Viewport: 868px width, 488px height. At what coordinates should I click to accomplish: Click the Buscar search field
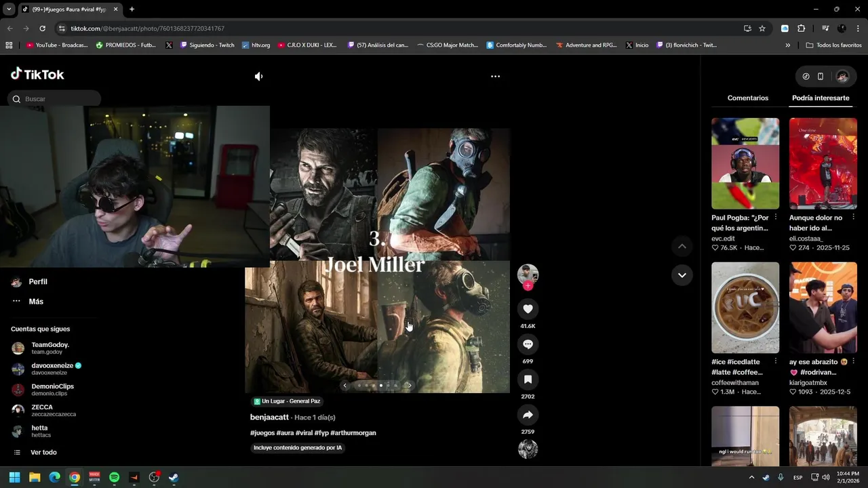coord(54,99)
